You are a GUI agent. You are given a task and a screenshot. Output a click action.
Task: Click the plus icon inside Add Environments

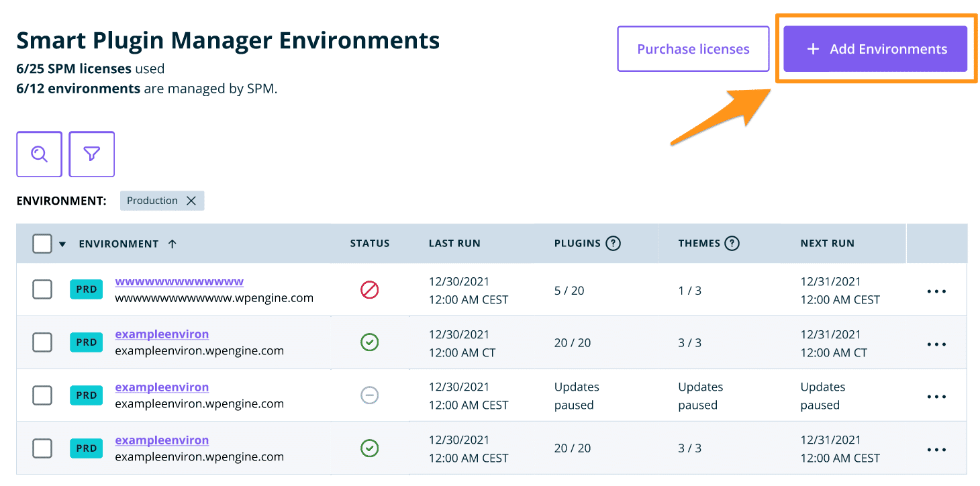point(813,48)
